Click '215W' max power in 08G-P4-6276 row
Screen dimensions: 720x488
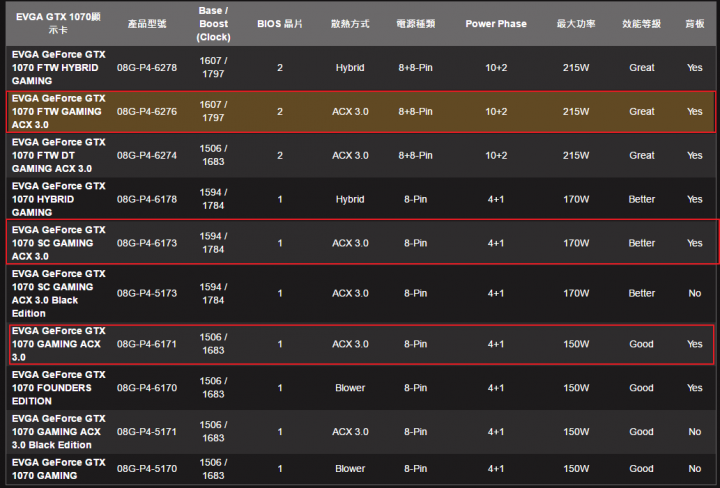point(576,112)
